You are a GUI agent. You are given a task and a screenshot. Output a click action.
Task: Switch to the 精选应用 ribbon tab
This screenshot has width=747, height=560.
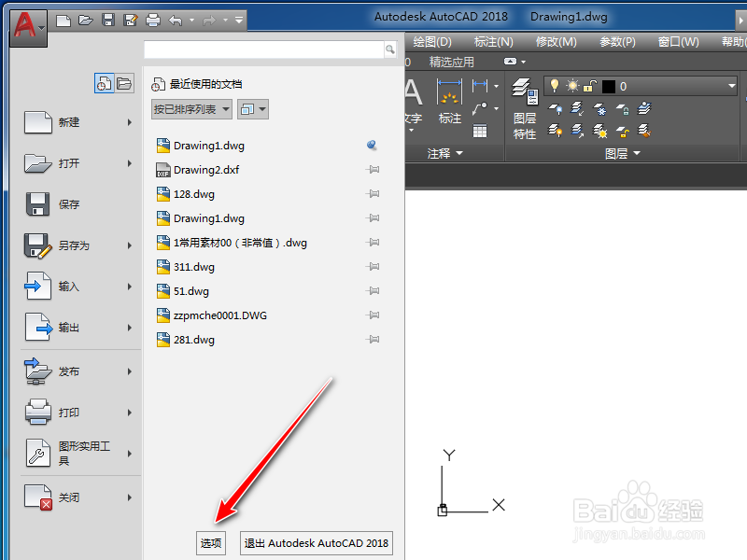(x=452, y=62)
